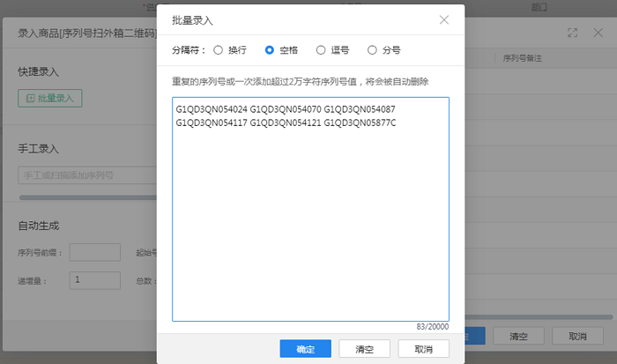The image size is (617, 364).
Task: Focus the 序列号前缀 input box
Action: 94,252
